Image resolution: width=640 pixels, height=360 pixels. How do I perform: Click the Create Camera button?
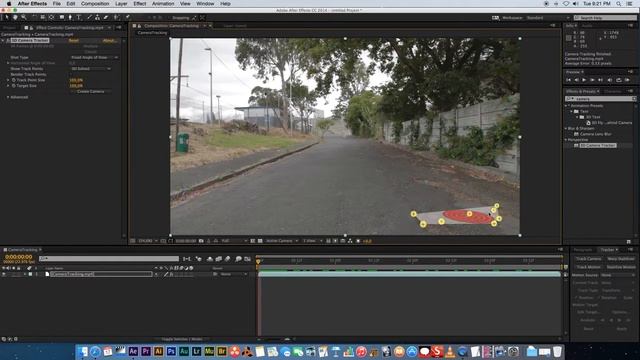point(91,92)
